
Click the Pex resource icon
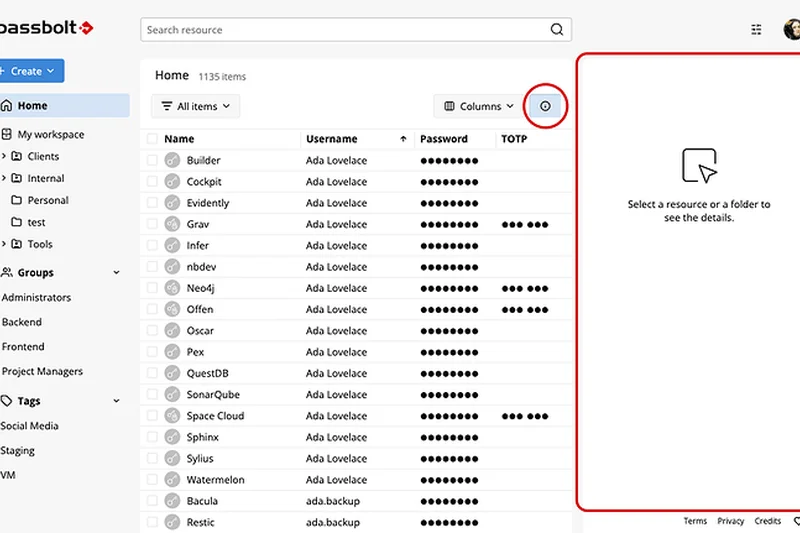pyautogui.click(x=172, y=352)
